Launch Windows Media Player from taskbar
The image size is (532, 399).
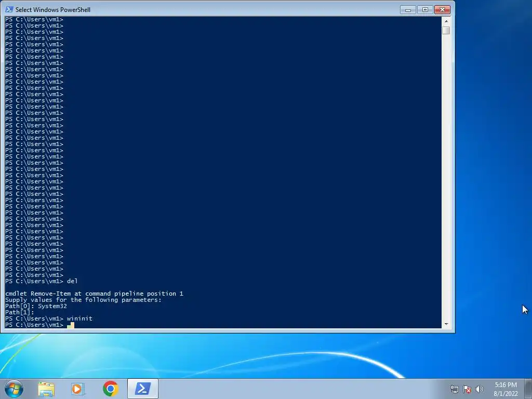78,389
